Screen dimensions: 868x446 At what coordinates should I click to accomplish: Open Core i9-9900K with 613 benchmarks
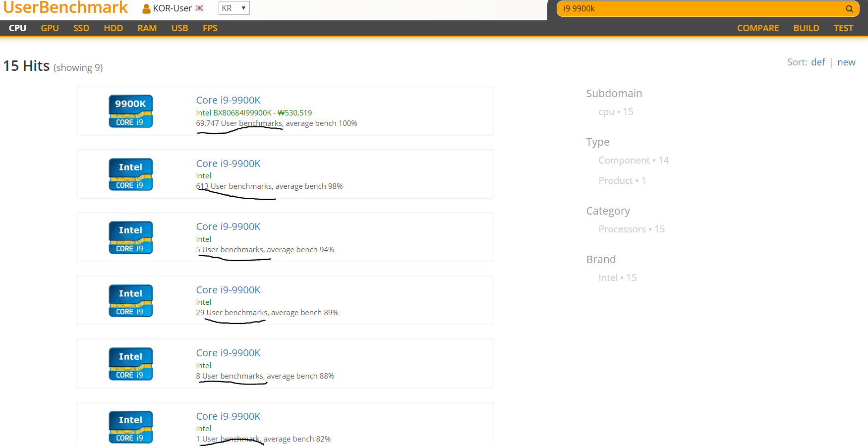[x=228, y=164]
